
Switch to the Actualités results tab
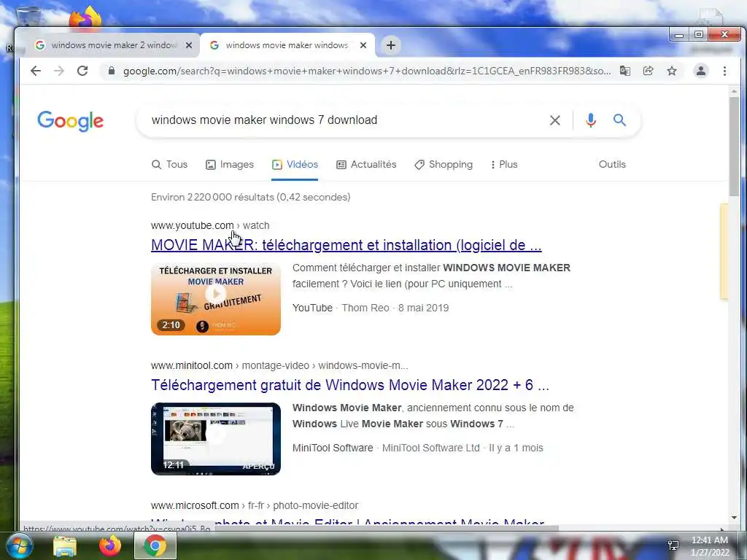366,164
